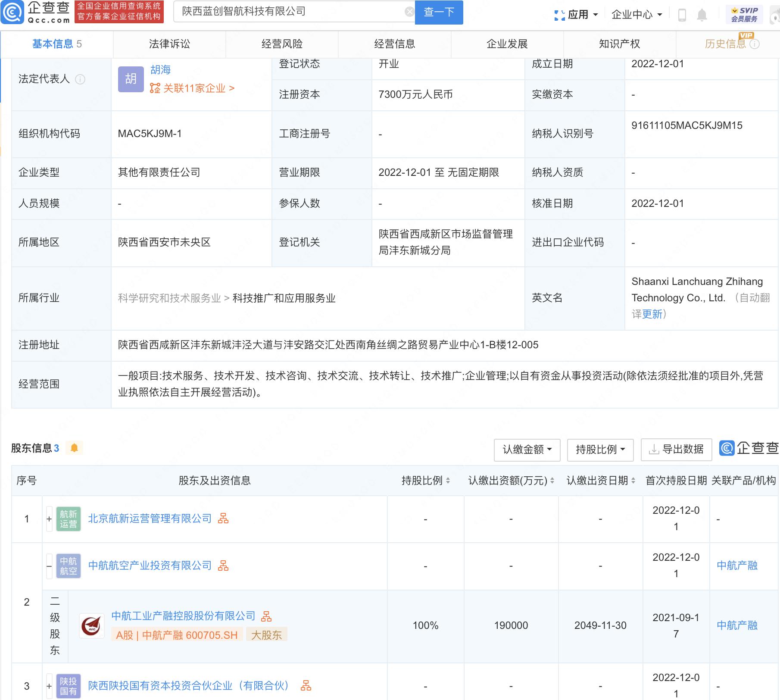Click the info icon beside 法定代表人
This screenshot has width=780, height=700.
coord(81,79)
